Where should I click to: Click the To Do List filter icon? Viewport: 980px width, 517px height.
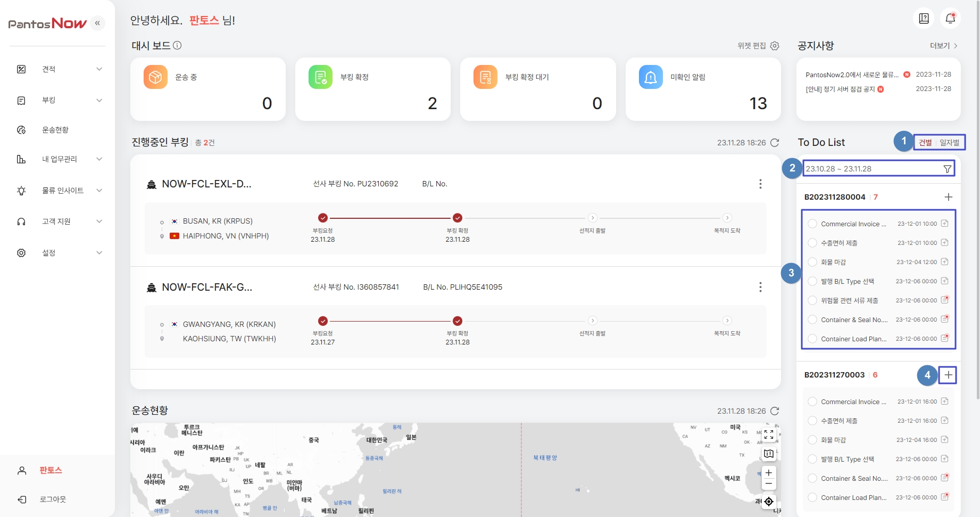click(947, 169)
